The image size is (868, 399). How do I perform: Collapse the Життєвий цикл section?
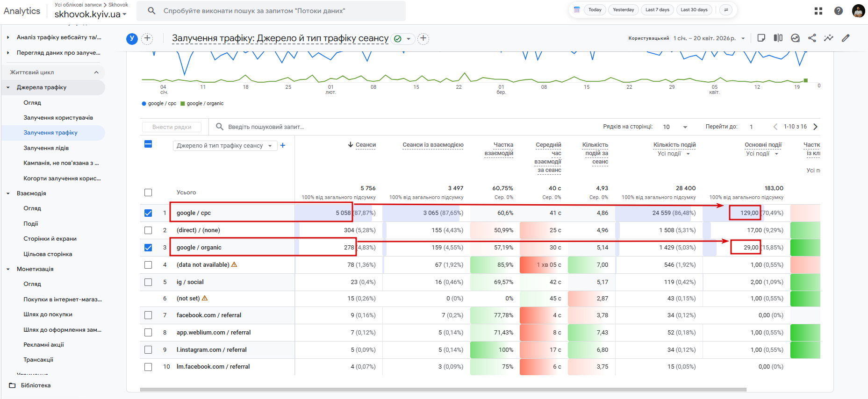[x=96, y=72]
